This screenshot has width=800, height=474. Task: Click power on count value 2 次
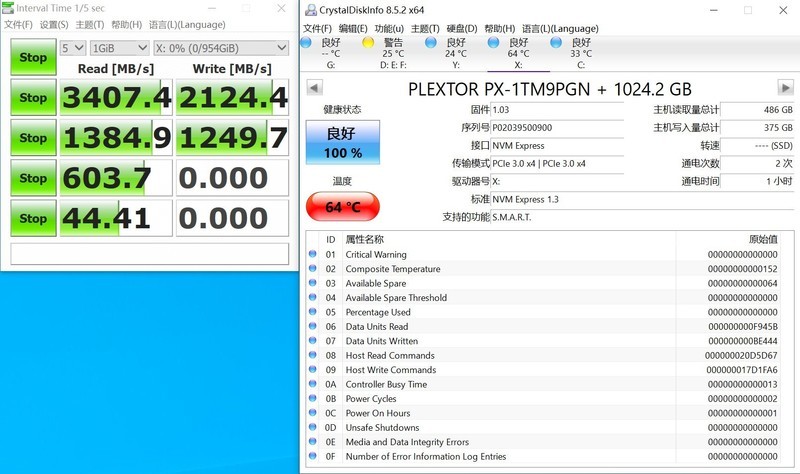757,163
